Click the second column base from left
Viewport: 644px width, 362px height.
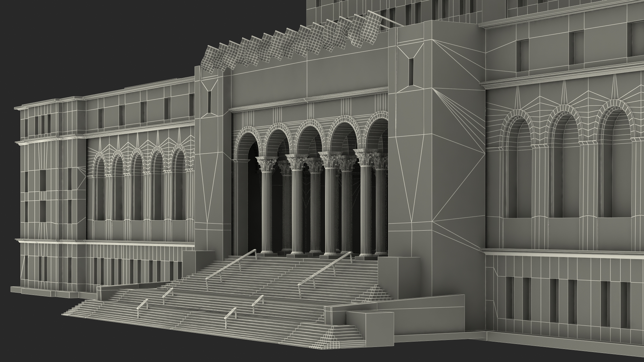297,252
